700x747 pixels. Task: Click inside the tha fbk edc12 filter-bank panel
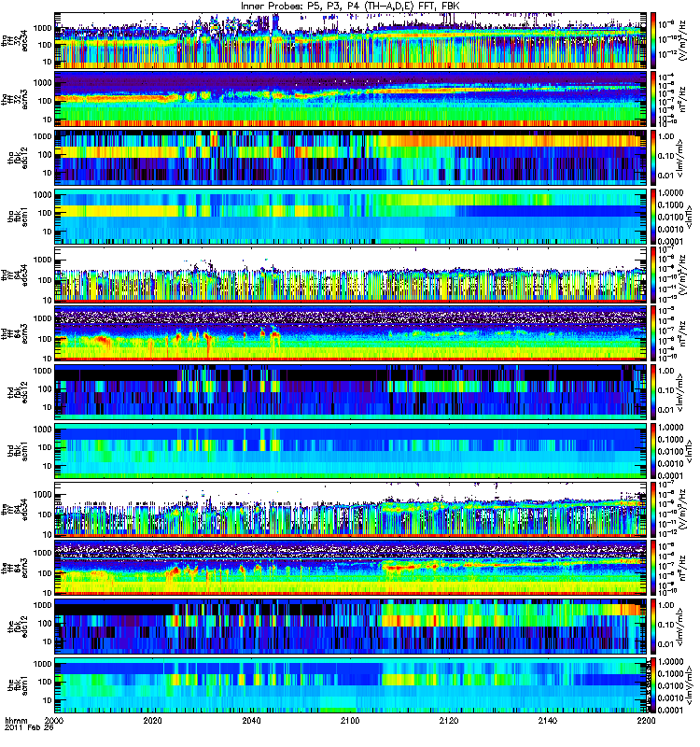tap(351, 158)
